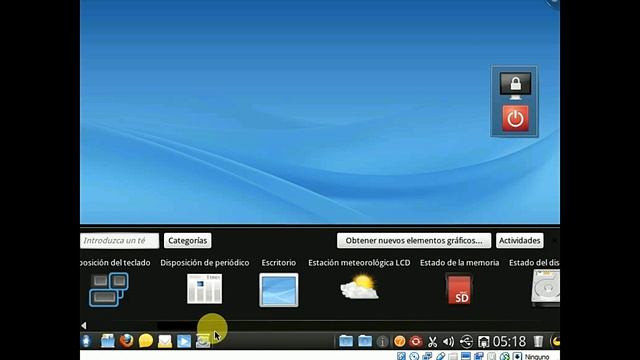Click the 'Ninguno' text in the bottom status bar
The width and height of the screenshot is (640, 360).
537,357
